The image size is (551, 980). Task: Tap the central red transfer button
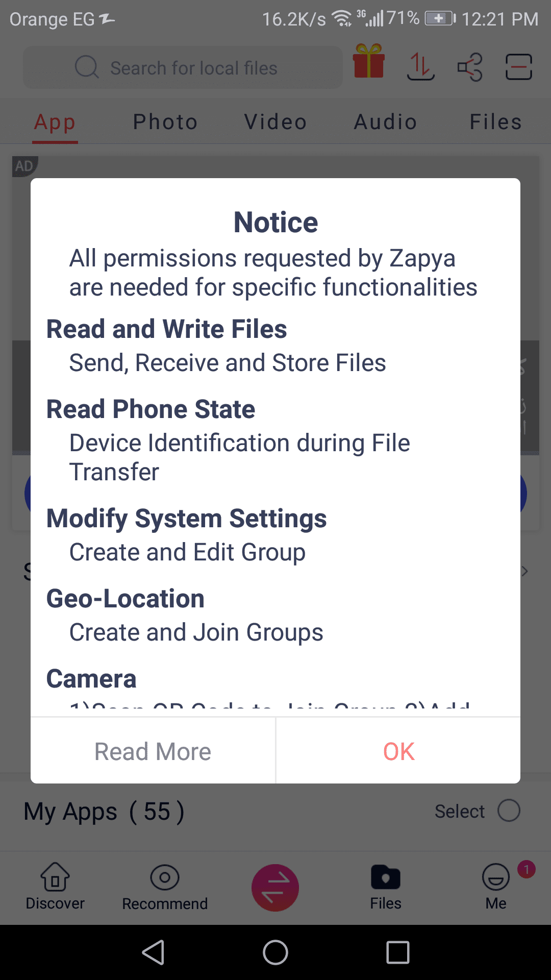[275, 888]
